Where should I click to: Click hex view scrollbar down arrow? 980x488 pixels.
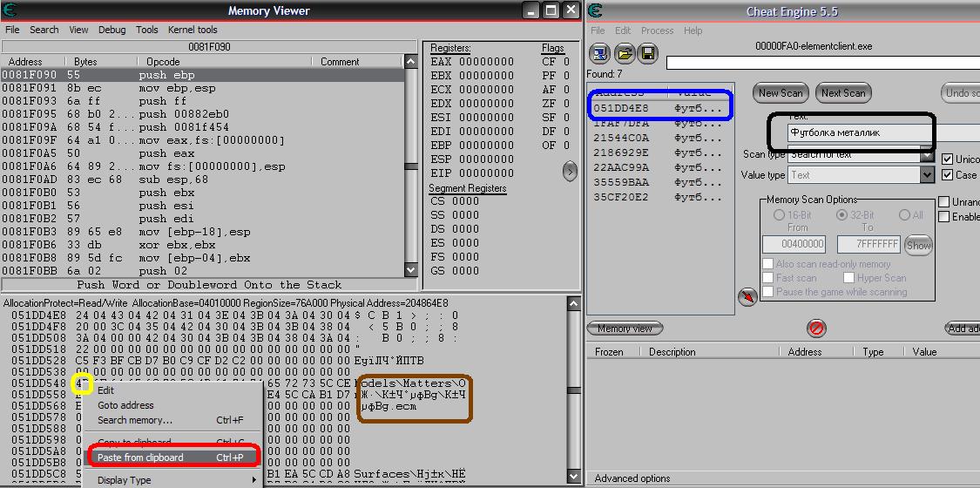pyautogui.click(x=573, y=477)
